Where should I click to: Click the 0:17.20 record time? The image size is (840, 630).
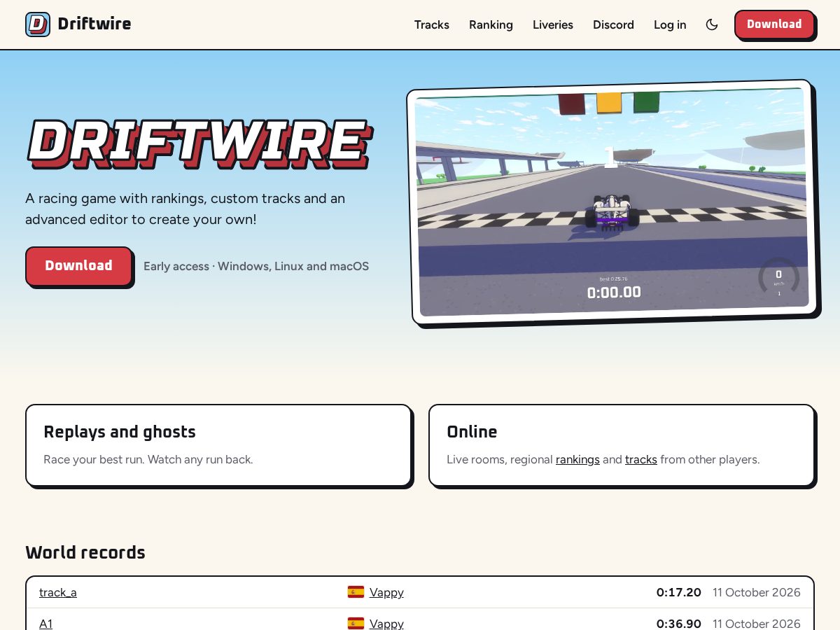678,592
